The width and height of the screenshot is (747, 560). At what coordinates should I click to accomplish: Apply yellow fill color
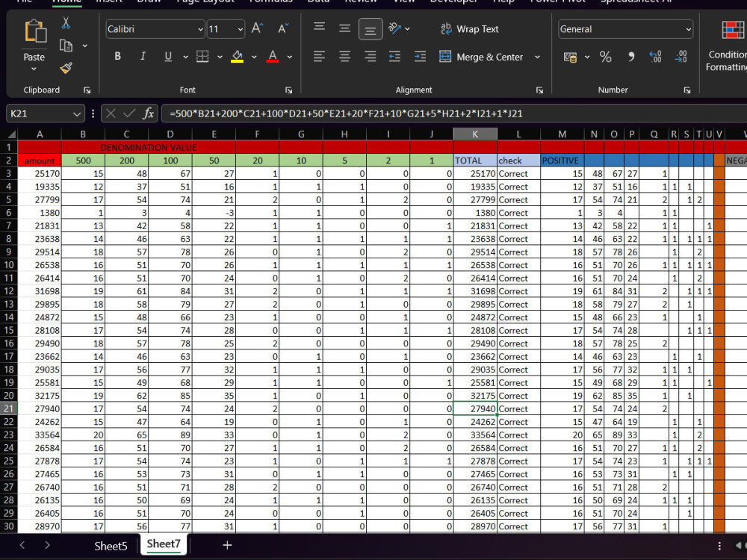(237, 57)
